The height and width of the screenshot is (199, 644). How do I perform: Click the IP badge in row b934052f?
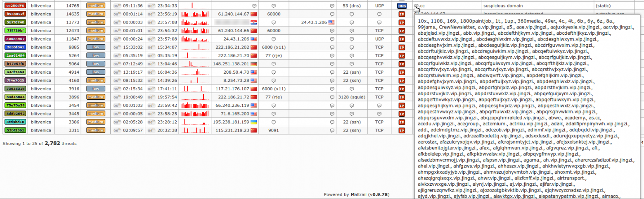[x=402, y=14]
